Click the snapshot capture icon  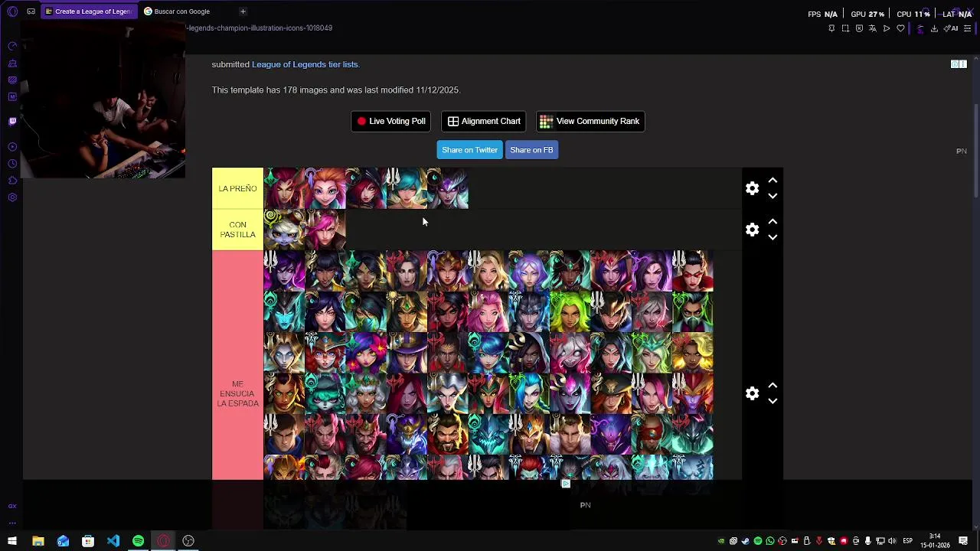pos(845,28)
